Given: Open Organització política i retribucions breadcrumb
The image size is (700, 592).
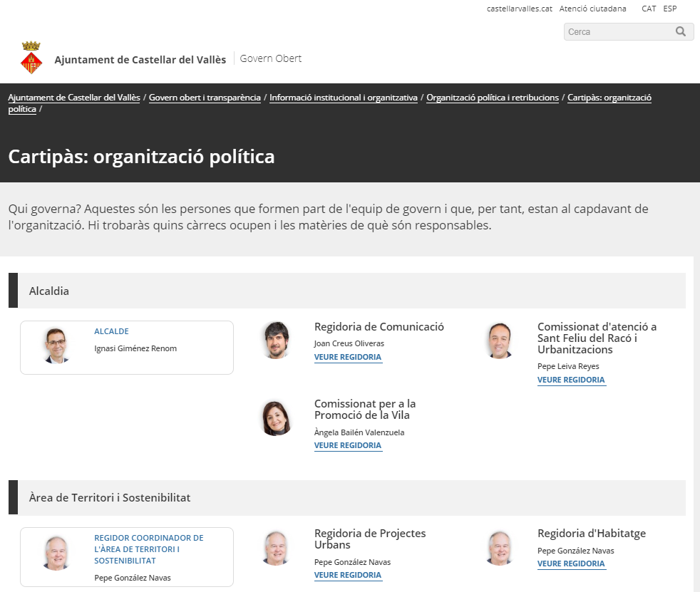Looking at the screenshot, I should (493, 98).
